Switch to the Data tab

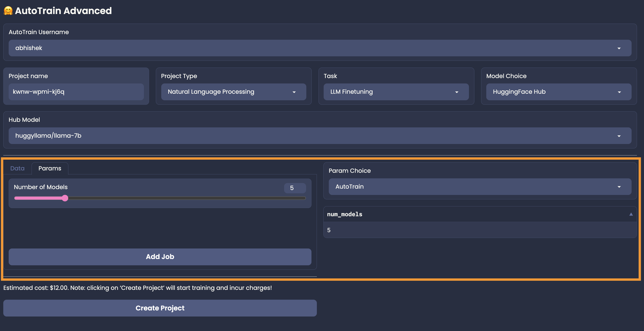pyautogui.click(x=17, y=168)
